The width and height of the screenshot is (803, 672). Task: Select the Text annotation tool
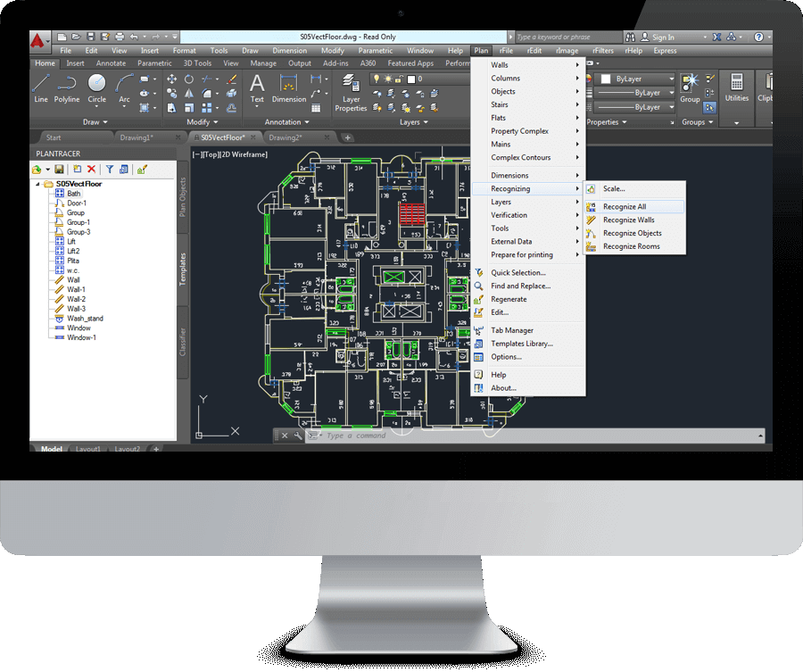point(257,87)
